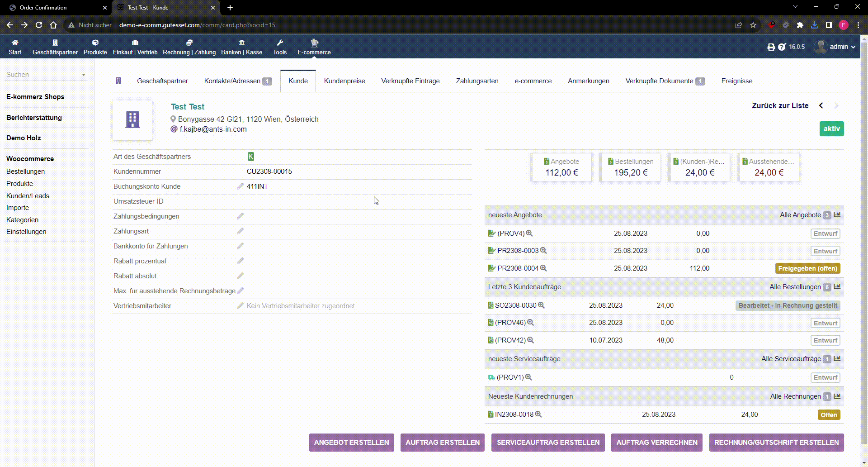This screenshot has height=467, width=868.
Task: Edit Zahlungsart via pencil icon
Action: coord(240,231)
